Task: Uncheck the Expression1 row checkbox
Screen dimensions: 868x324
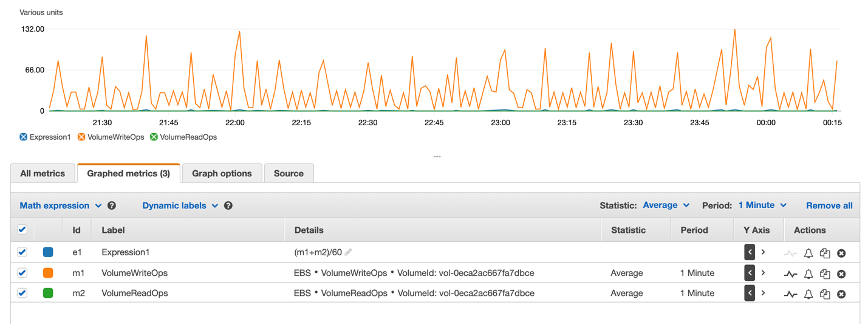Action: point(22,252)
